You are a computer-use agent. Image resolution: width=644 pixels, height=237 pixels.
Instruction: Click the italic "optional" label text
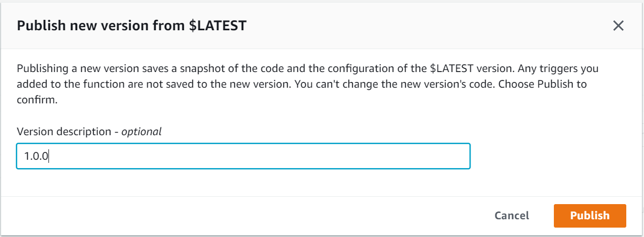coord(141,132)
